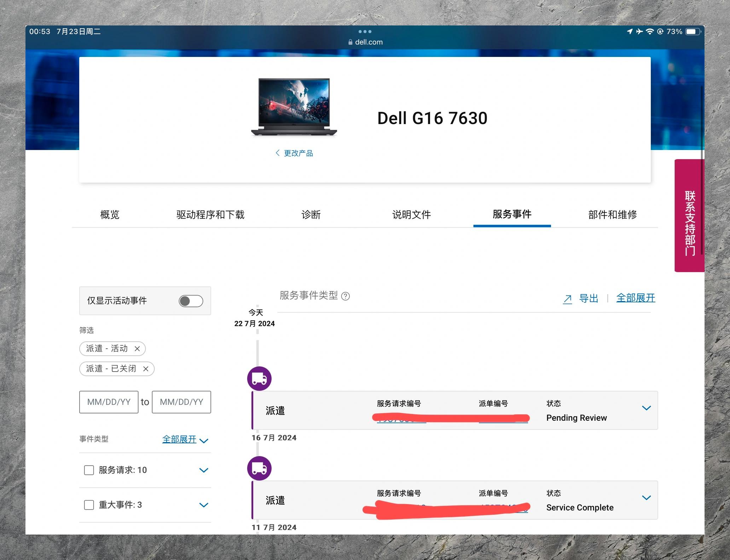Click the 派遣 - 活动 filter chip label

pos(107,349)
